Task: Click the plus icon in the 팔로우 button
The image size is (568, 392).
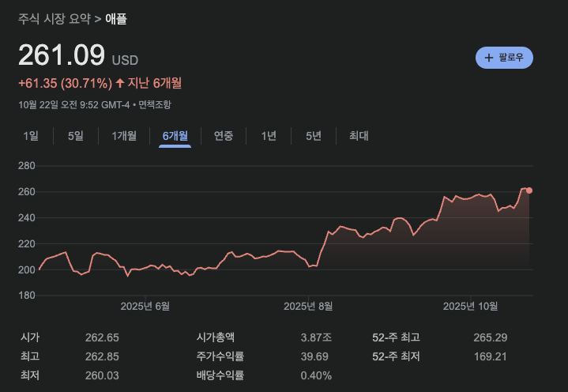Action: [x=489, y=58]
